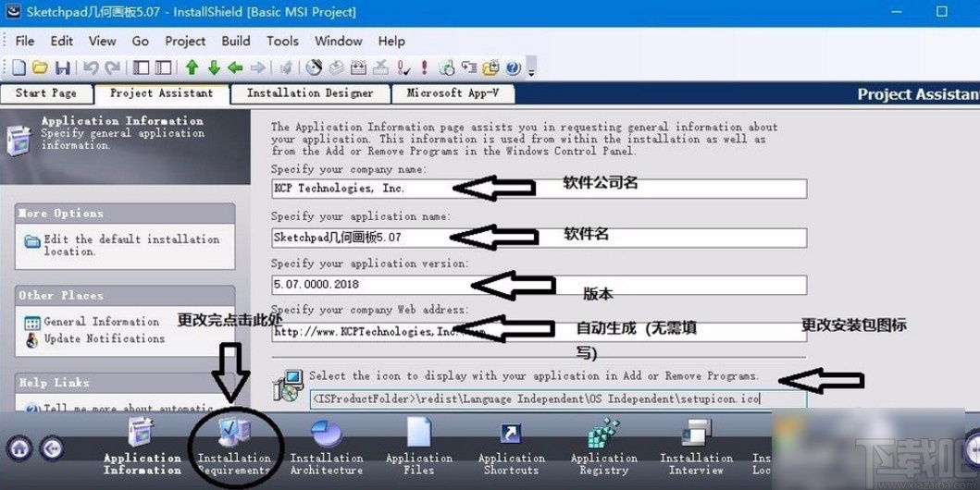The image size is (980, 490).
Task: Click the application version field 5.07.0000.2018
Action: point(539,285)
